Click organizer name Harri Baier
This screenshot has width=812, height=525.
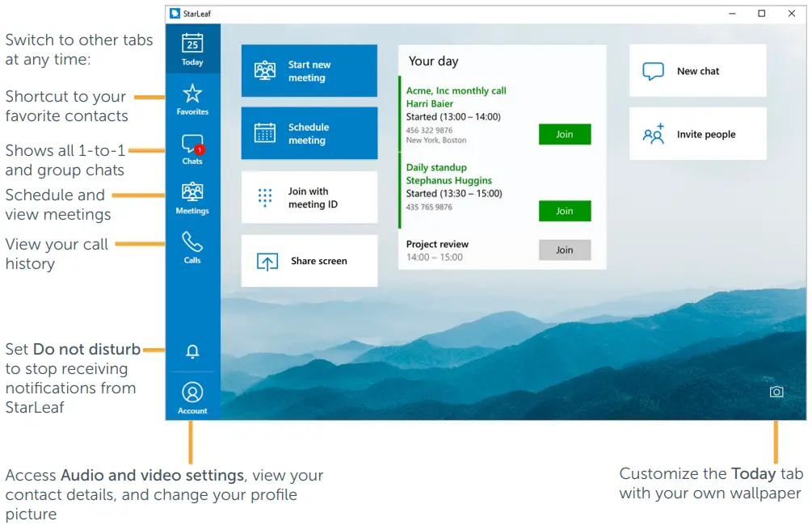point(429,103)
